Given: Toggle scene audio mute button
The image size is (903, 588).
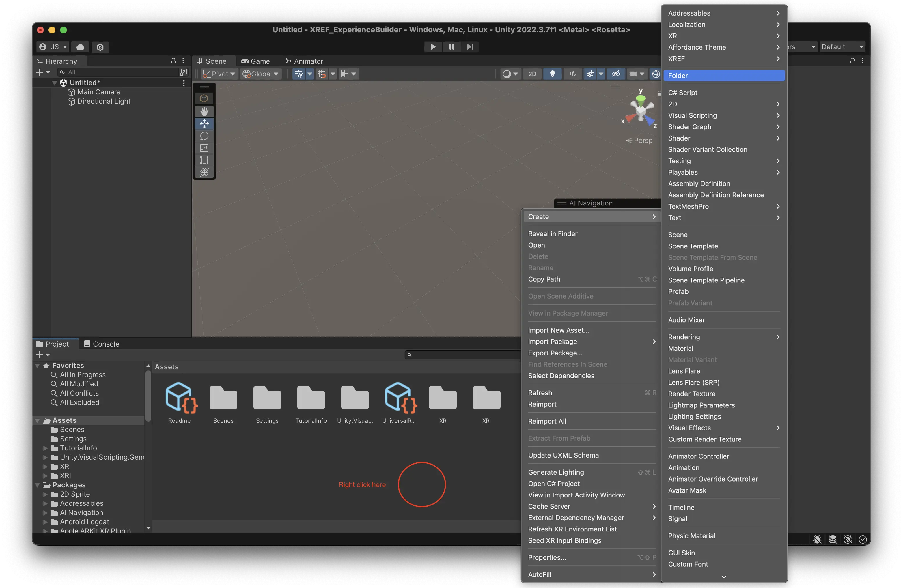Looking at the screenshot, I should [572, 74].
